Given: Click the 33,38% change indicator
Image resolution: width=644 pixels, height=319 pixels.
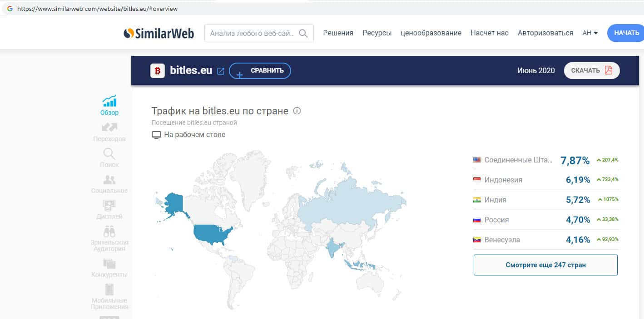Looking at the screenshot, I should (607, 220).
